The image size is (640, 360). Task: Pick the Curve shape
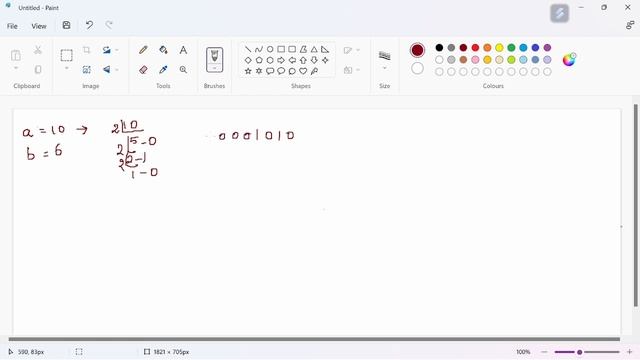(x=259, y=49)
